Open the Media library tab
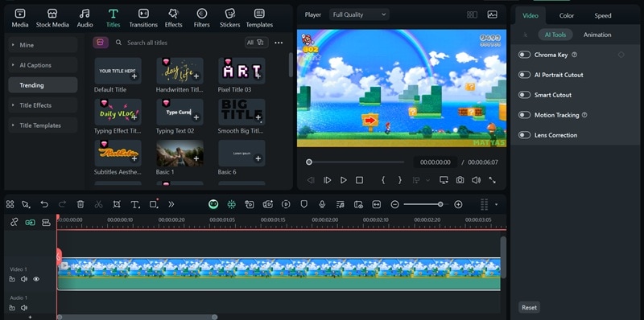This screenshot has height=320, width=644. click(x=19, y=18)
